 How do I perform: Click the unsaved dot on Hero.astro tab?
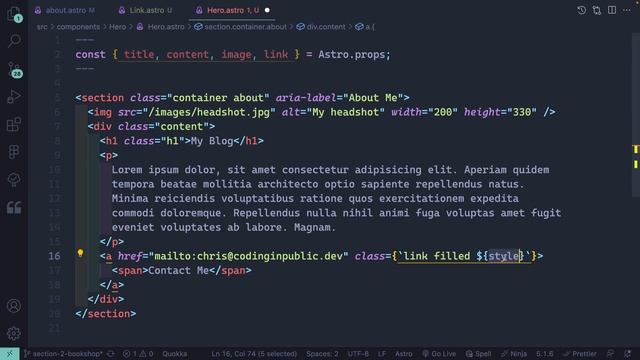tap(267, 10)
